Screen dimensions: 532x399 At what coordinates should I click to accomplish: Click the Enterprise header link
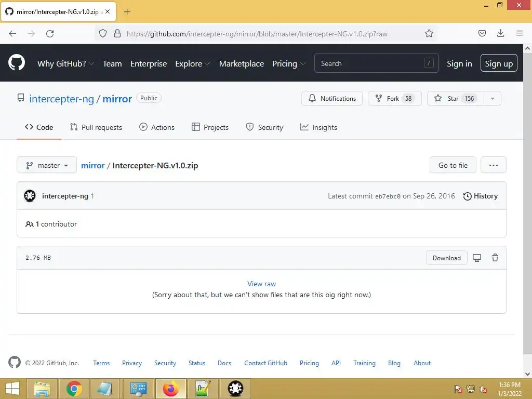click(149, 63)
